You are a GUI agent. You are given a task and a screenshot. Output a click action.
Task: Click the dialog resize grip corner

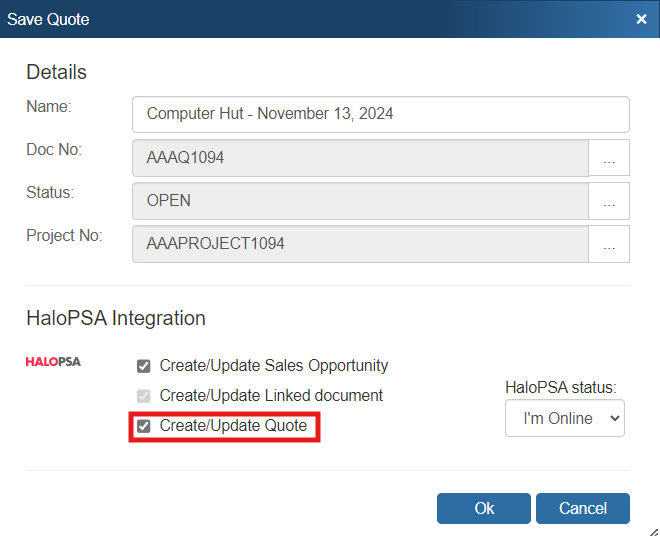tap(652, 529)
